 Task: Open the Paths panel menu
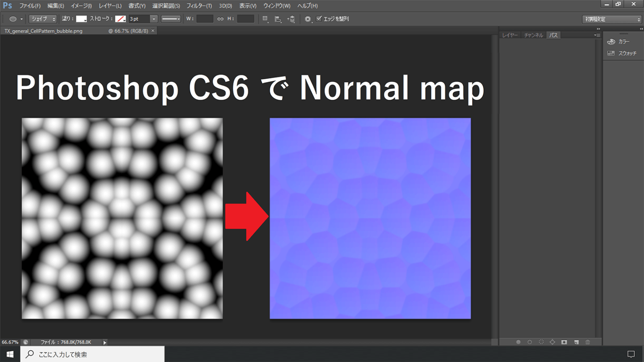597,35
